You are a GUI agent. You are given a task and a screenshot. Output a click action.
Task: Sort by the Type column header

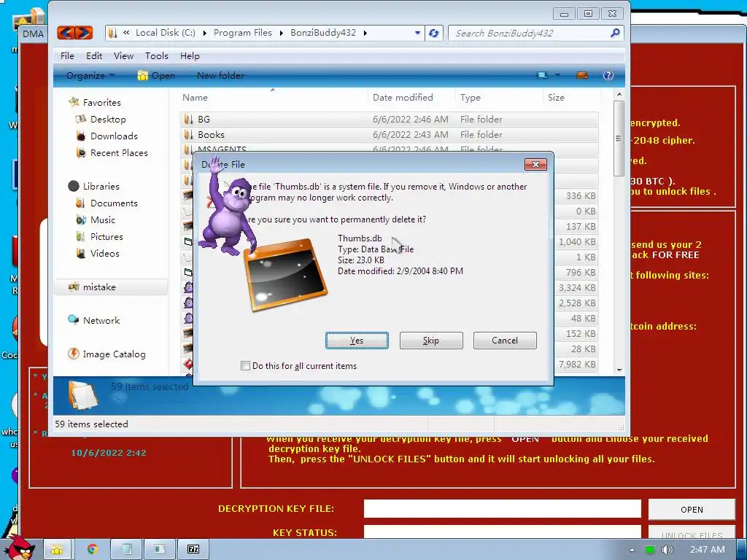(x=498, y=97)
